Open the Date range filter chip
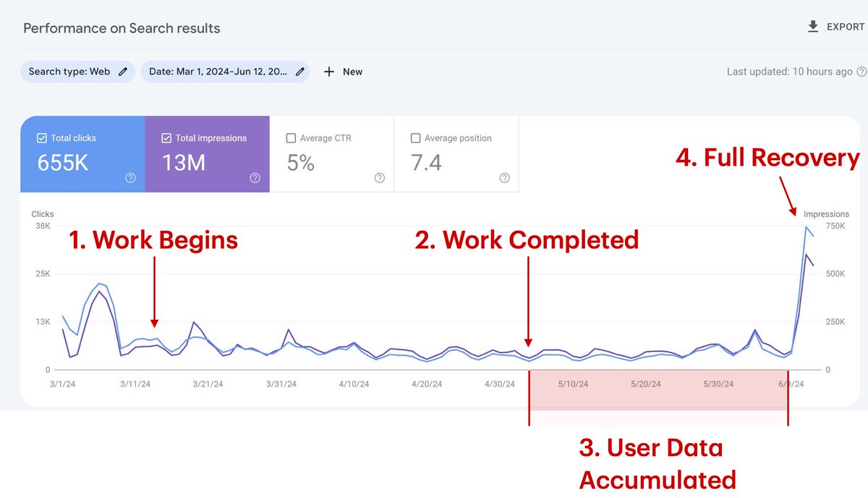The height and width of the screenshot is (498, 868). click(226, 72)
